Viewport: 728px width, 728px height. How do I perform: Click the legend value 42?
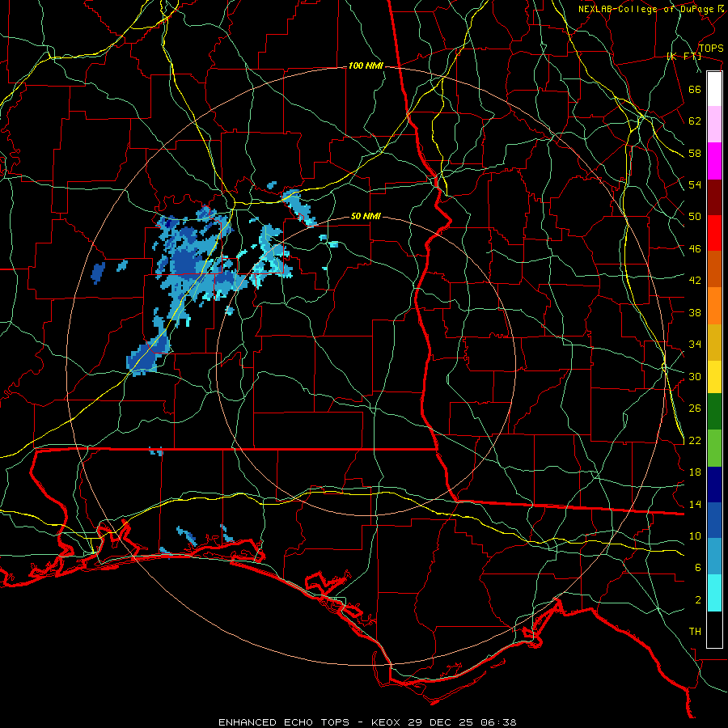695,281
